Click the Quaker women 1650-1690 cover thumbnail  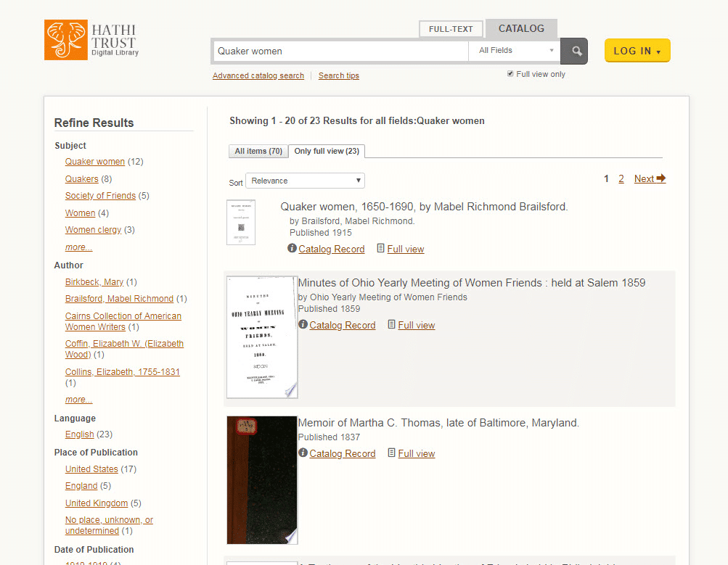point(241,222)
